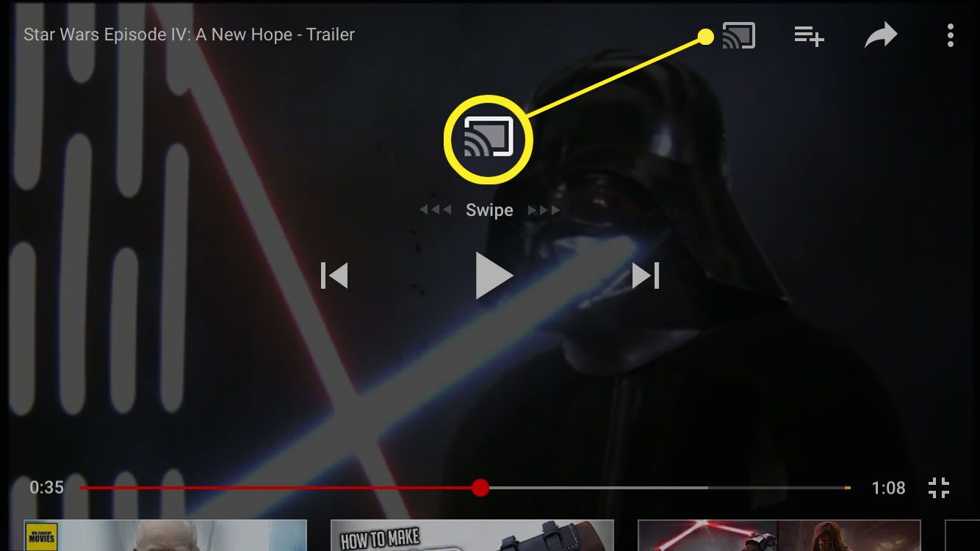The height and width of the screenshot is (551, 980).
Task: Open the red lightsaber suggested thumbnail
Action: tap(779, 536)
